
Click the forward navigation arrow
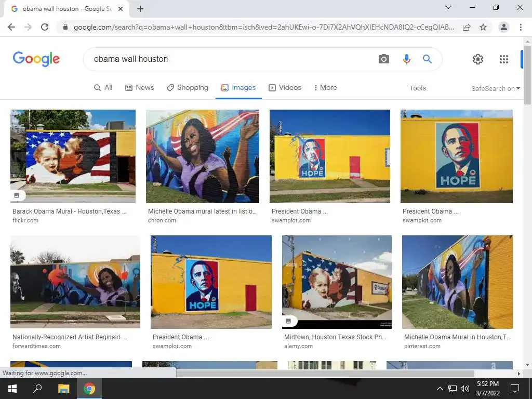coord(28,27)
